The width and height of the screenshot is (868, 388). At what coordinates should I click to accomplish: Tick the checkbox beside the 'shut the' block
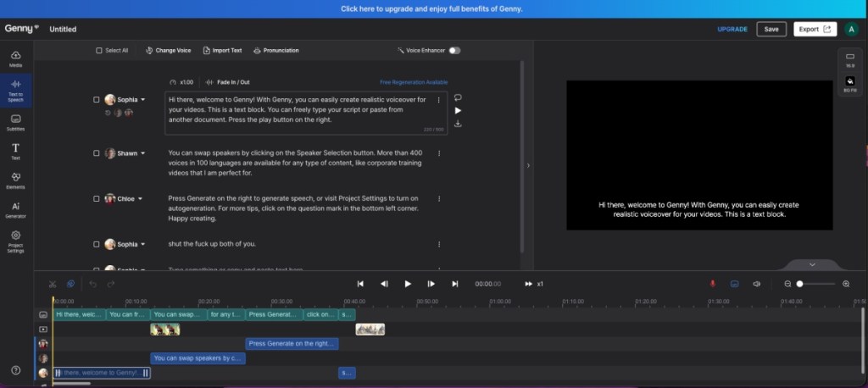tap(97, 244)
